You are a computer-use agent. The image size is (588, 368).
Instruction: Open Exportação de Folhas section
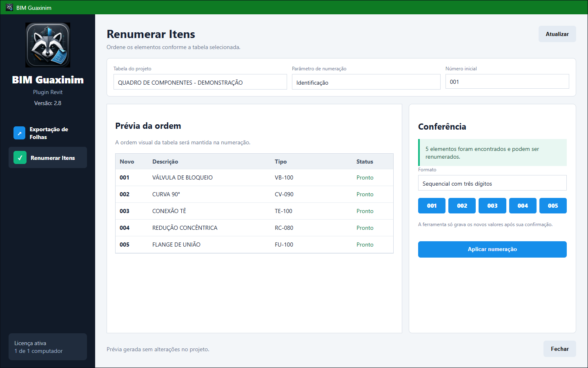[48, 133]
